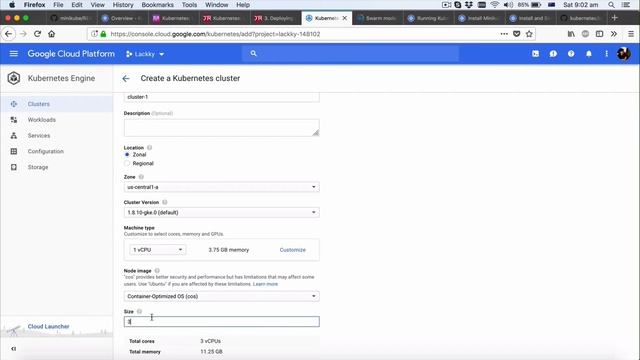
Task: Click the Kubernetes Engine hexagon logo
Action: [x=13, y=78]
